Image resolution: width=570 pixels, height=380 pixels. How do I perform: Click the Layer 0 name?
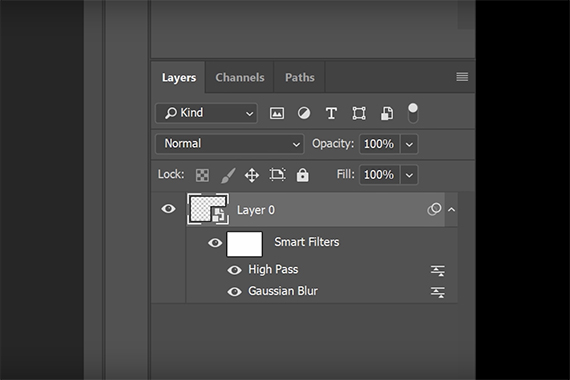coord(256,210)
